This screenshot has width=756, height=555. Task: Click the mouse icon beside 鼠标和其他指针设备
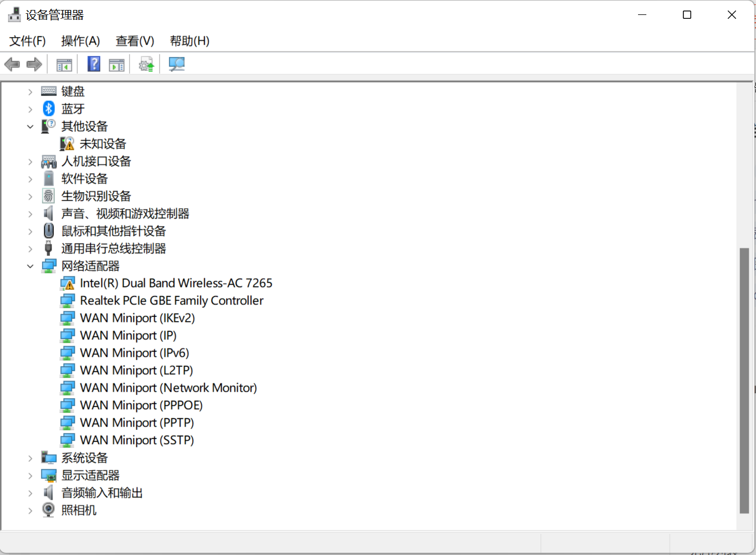click(x=49, y=231)
